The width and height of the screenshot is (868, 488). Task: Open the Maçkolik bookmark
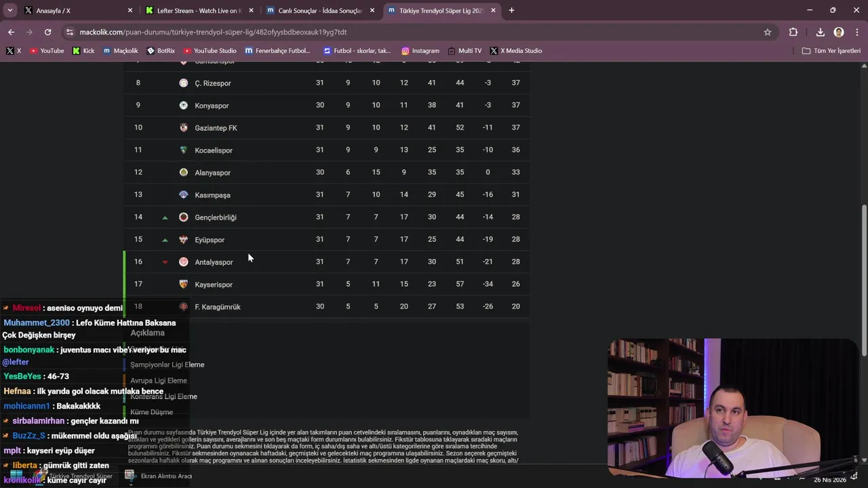coord(120,51)
